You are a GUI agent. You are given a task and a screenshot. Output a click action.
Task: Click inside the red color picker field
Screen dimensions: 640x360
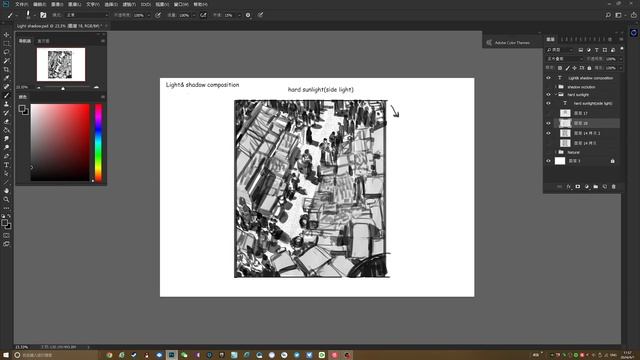(60, 142)
